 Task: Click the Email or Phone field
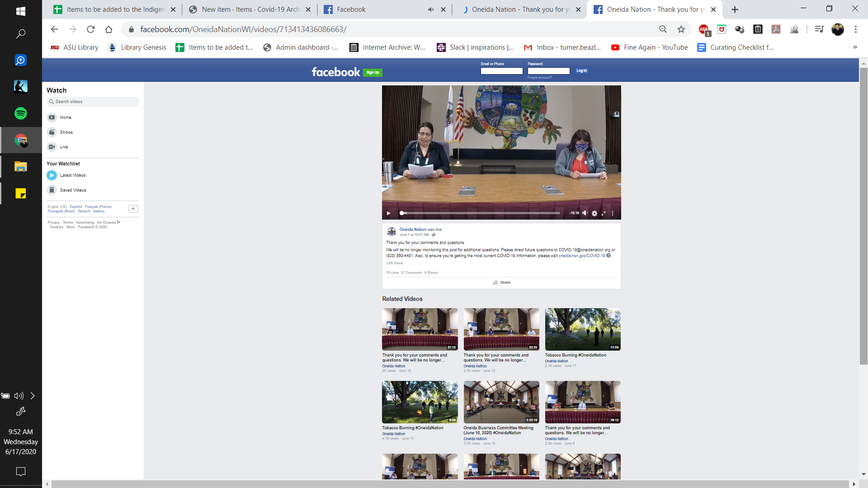(x=501, y=71)
